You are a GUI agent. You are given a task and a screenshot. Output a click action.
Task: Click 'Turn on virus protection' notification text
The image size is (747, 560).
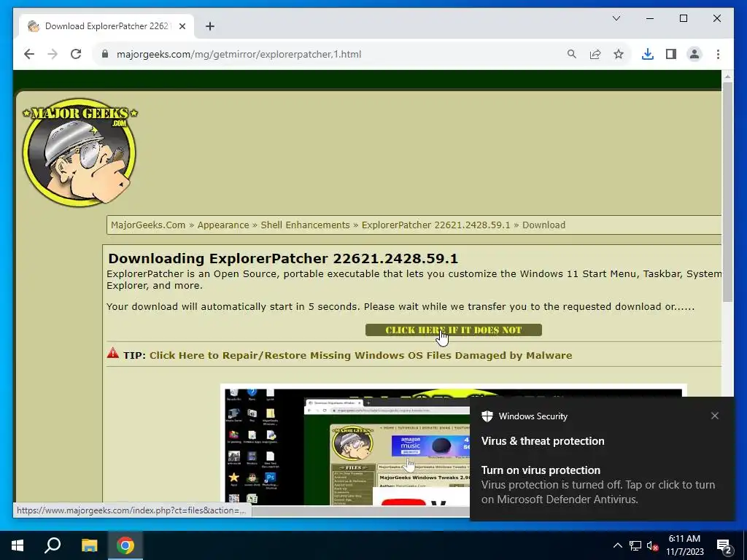(x=541, y=470)
